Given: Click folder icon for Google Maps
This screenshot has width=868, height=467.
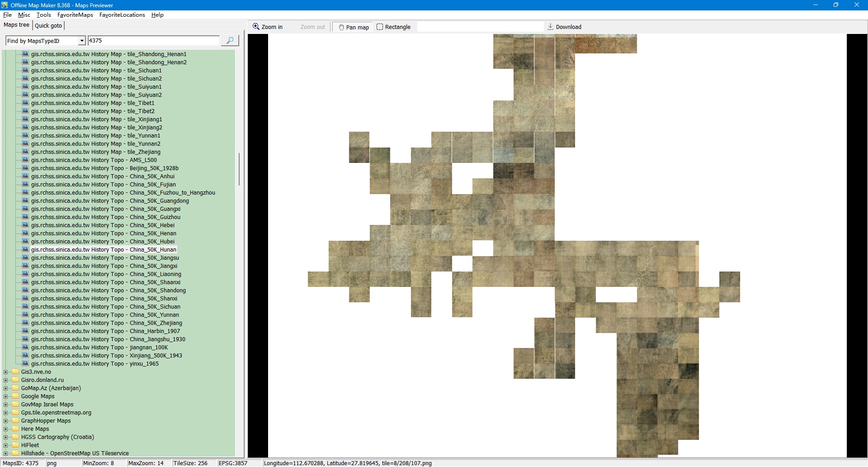Looking at the screenshot, I should coord(15,396).
